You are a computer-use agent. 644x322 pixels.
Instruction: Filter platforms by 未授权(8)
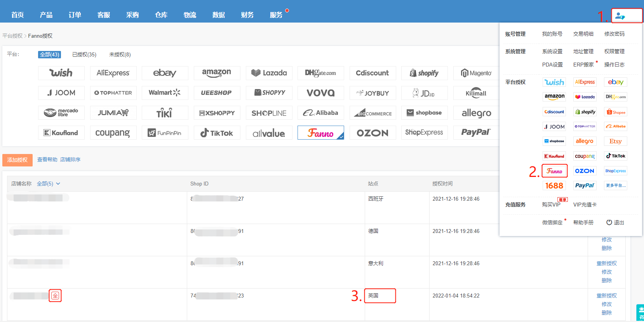(x=120, y=54)
